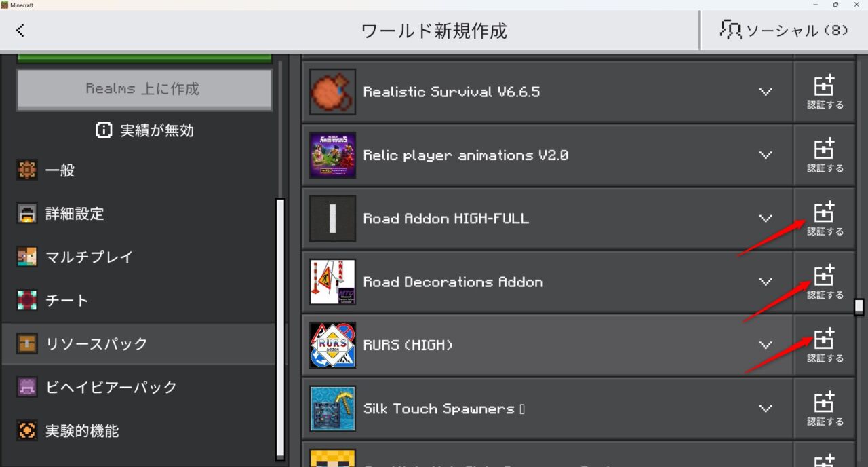Click the Road Addon HIGH-FULL pack thumbnail
Screen dimensions: 868x467
332,219
